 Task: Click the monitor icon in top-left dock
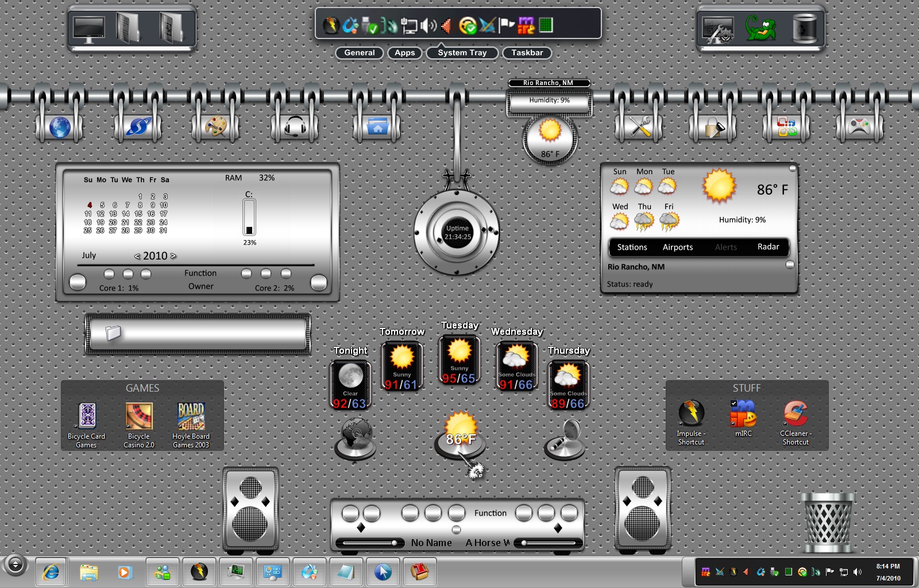[x=89, y=29]
